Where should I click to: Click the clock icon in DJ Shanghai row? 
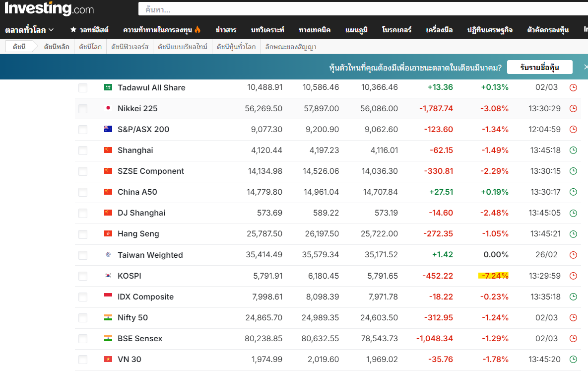click(573, 213)
